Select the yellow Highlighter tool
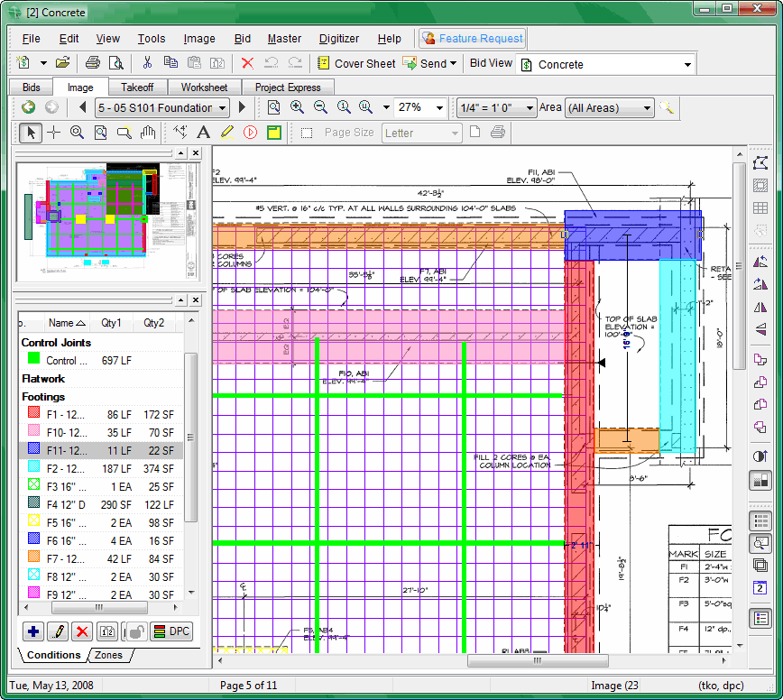 226,133
